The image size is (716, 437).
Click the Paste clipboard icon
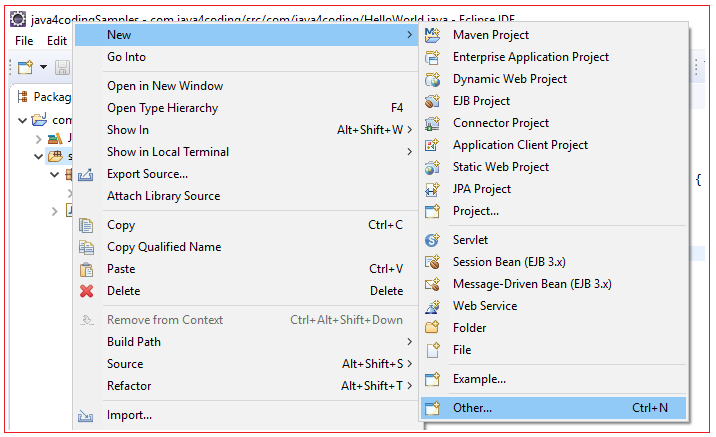point(86,269)
